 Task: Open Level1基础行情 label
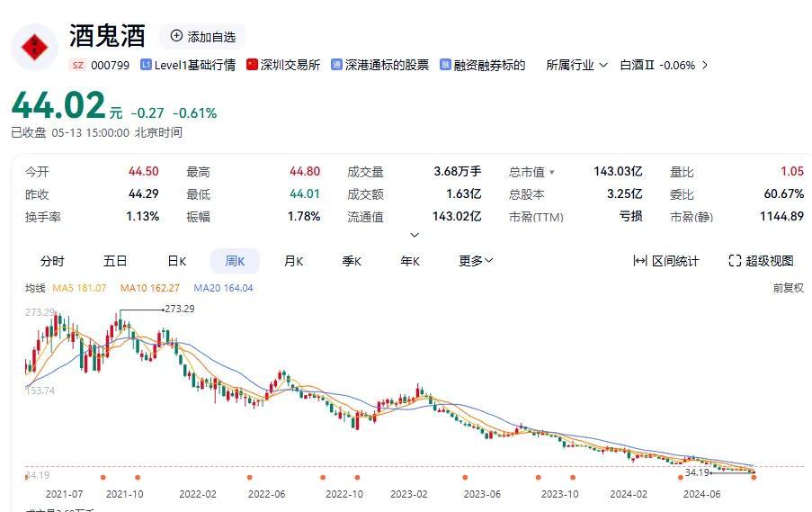(x=195, y=66)
